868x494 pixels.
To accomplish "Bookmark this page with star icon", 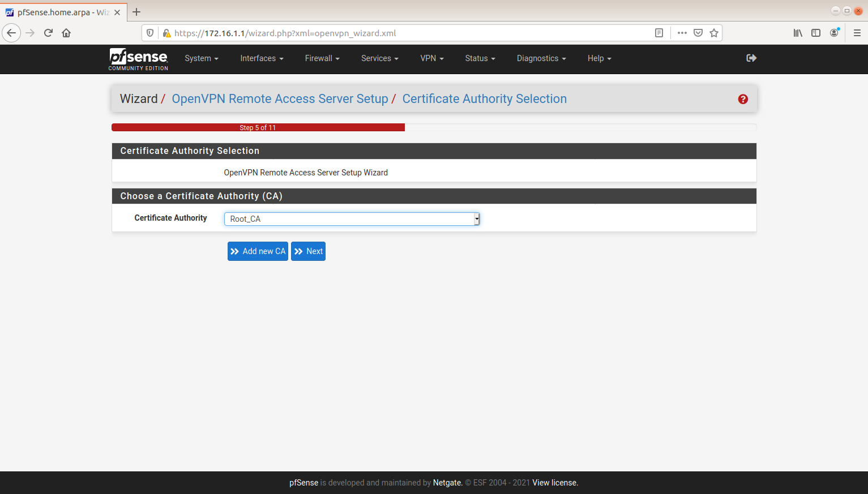I will [x=714, y=33].
